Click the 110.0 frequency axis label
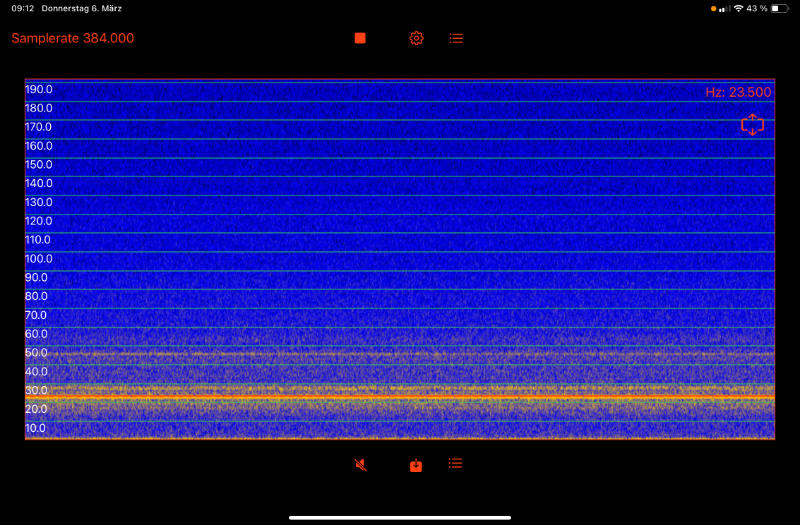Viewport: 800px width, 525px height. pyautogui.click(x=38, y=240)
